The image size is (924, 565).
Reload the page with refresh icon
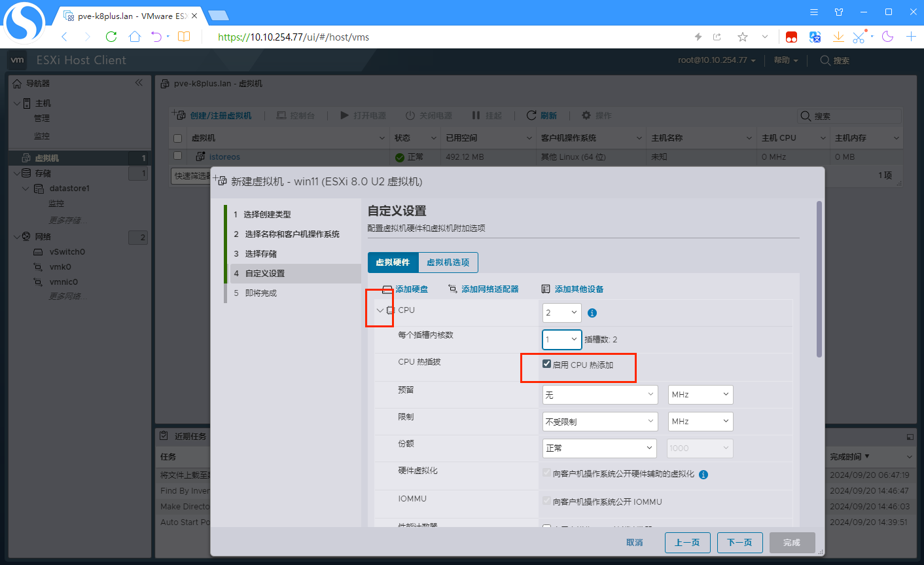[111, 37]
